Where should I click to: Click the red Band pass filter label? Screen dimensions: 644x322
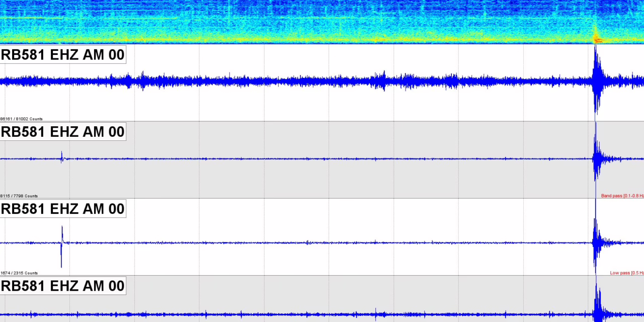[x=622, y=196]
